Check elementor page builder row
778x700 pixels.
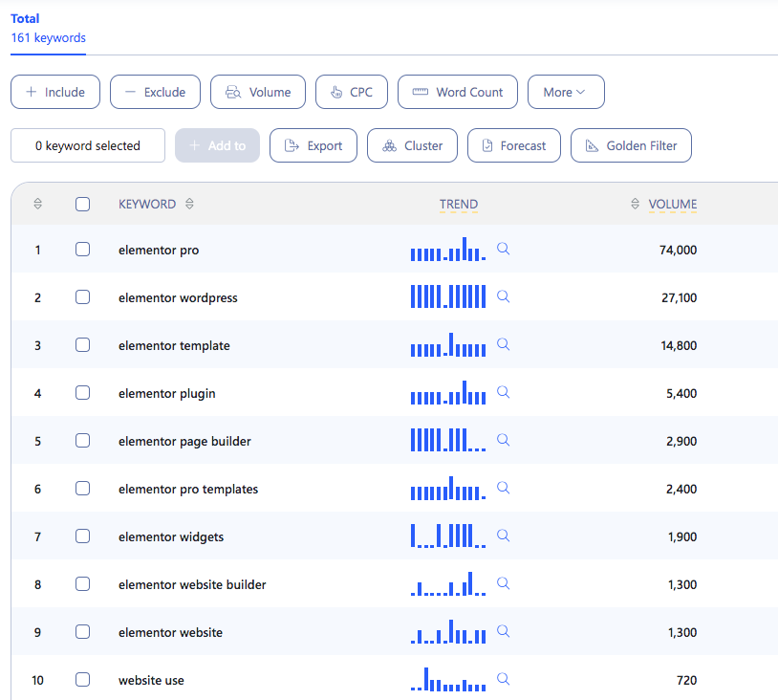pyautogui.click(x=83, y=440)
